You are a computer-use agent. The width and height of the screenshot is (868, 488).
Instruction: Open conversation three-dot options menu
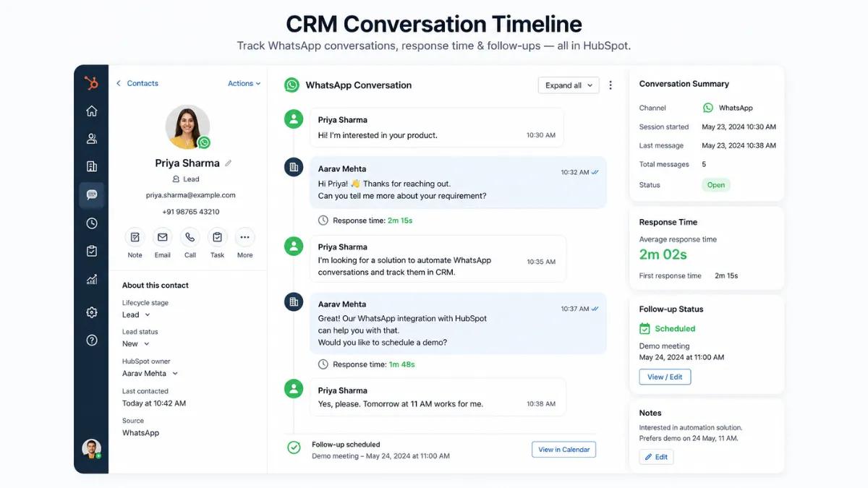(x=610, y=85)
